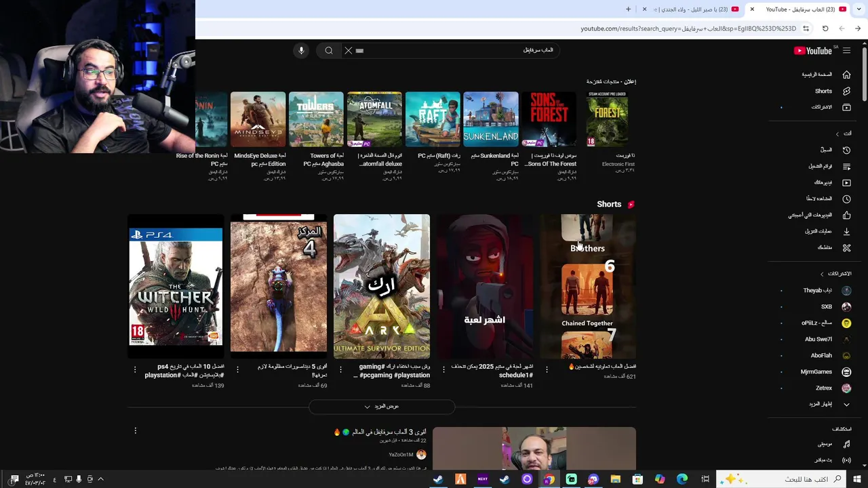Open options for top 3 survival games video
Screen dimensions: 868x488
135,430
